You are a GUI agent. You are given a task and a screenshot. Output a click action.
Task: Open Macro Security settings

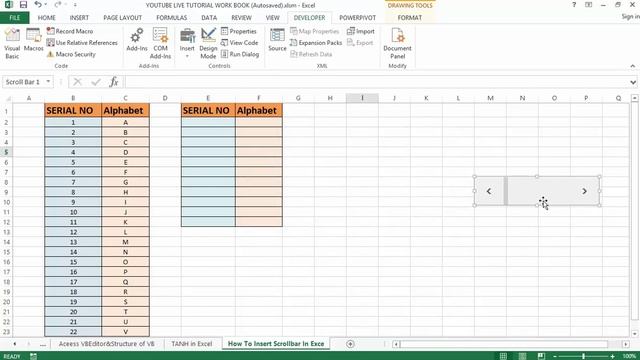point(71,54)
